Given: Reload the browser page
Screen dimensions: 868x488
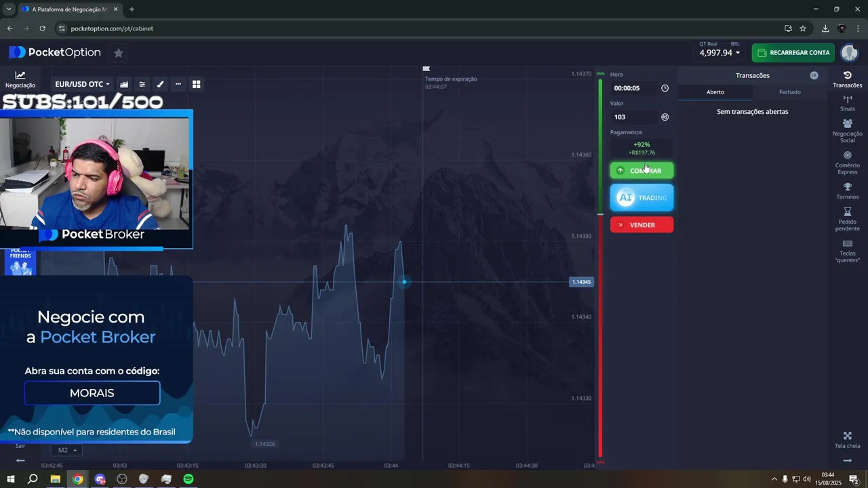Looking at the screenshot, I should coord(42,28).
